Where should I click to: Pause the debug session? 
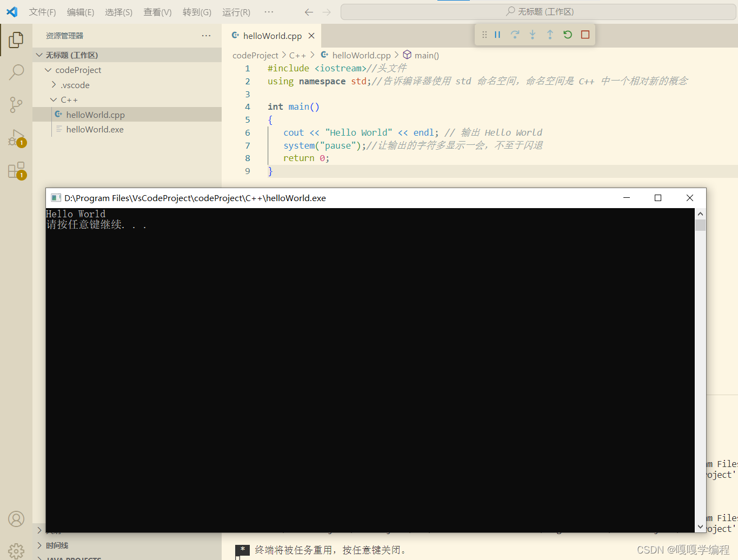497,35
